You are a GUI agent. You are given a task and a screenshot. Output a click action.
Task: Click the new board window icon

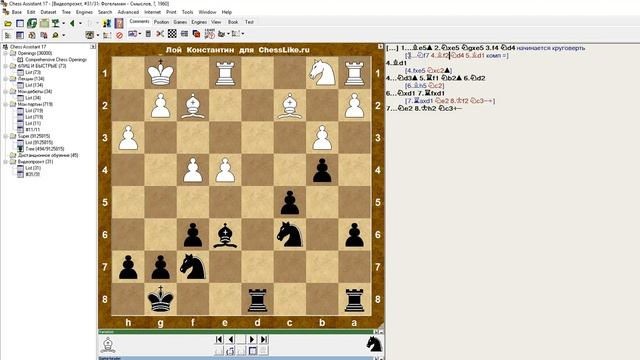tap(20, 23)
